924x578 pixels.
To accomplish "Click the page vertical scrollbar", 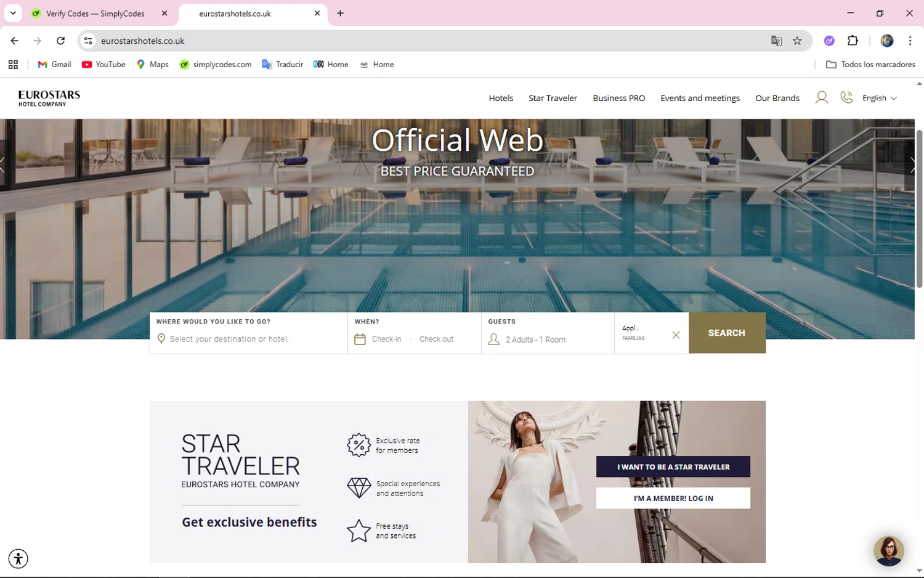I will point(919,210).
